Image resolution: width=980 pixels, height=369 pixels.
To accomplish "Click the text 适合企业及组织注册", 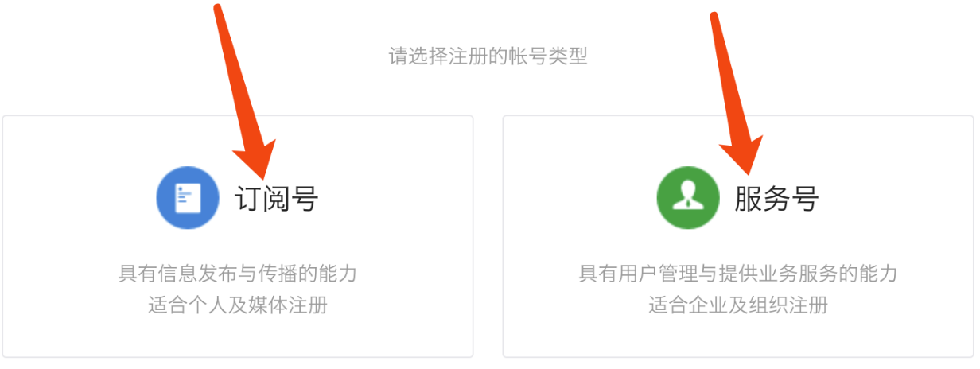I will [738, 305].
